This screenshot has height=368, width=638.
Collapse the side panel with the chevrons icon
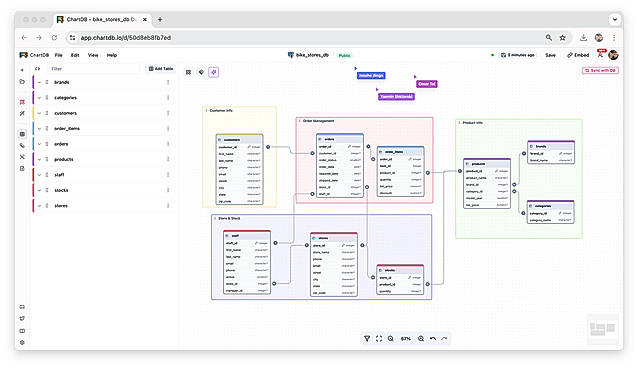[37, 69]
